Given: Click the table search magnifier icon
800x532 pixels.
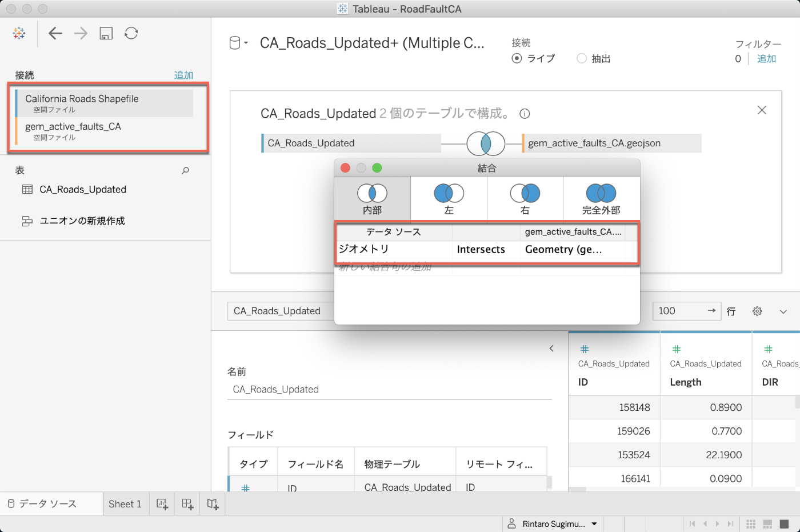Looking at the screenshot, I should (x=185, y=170).
